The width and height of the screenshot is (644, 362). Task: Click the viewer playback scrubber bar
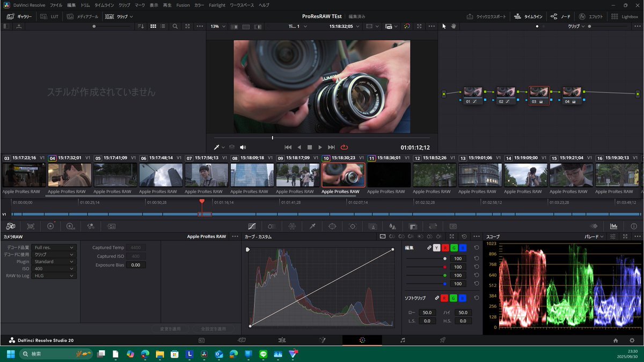tap(322, 138)
